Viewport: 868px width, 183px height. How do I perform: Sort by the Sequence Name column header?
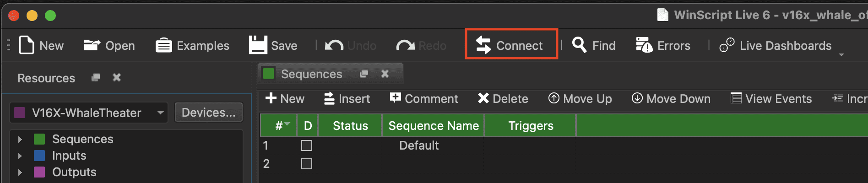(x=433, y=126)
